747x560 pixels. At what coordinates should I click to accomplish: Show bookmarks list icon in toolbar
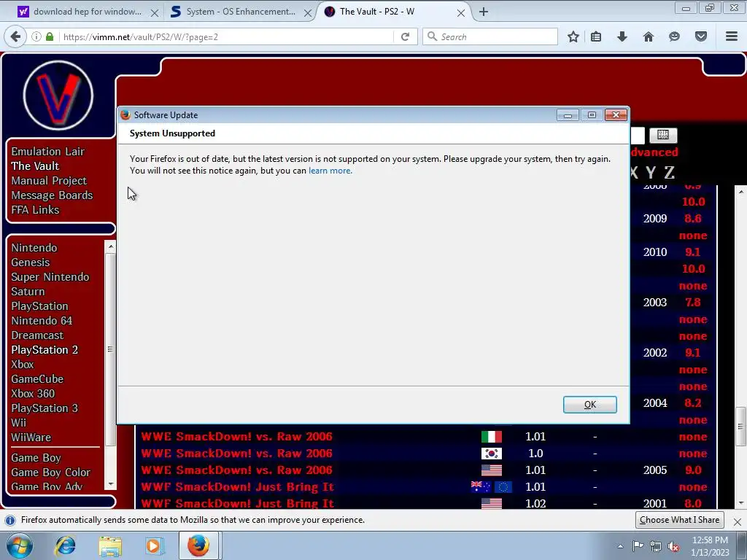coord(596,36)
